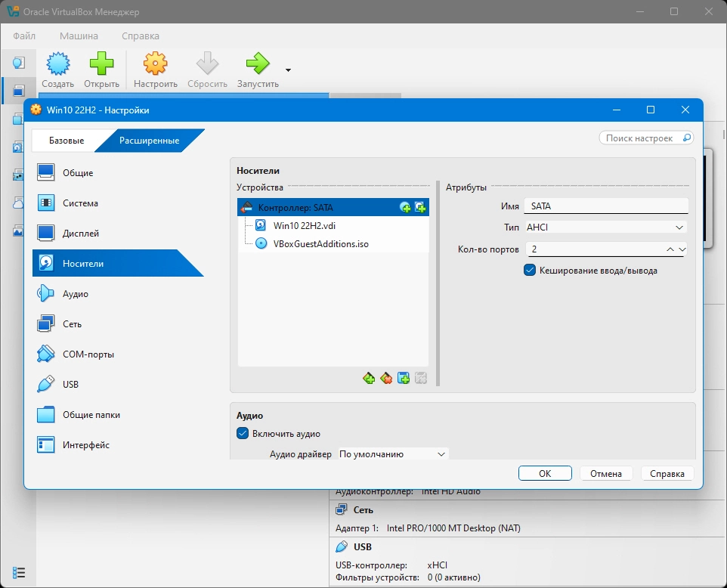The image size is (727, 588).
Task: Click the magnifier icon in Поиск настроек
Action: pos(687,138)
